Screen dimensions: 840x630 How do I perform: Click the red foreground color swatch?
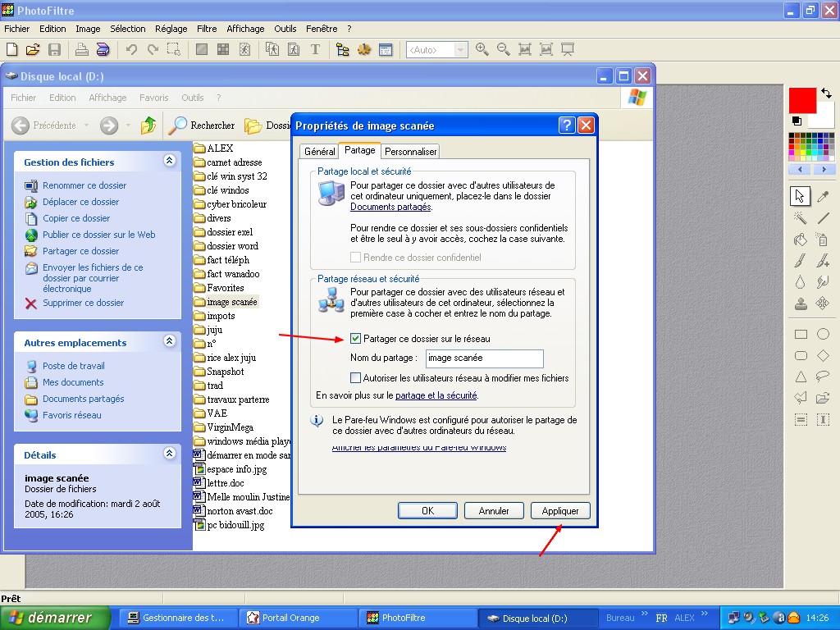(x=801, y=101)
